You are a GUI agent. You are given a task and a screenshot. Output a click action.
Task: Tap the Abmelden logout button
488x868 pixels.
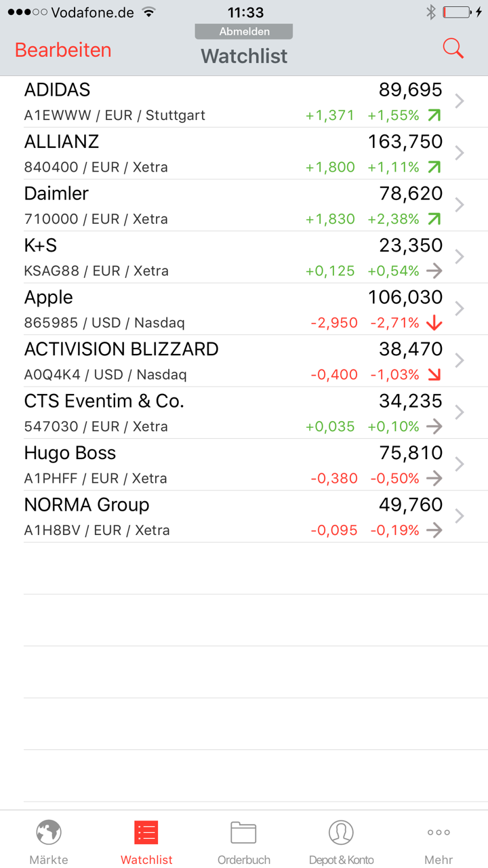[244, 32]
